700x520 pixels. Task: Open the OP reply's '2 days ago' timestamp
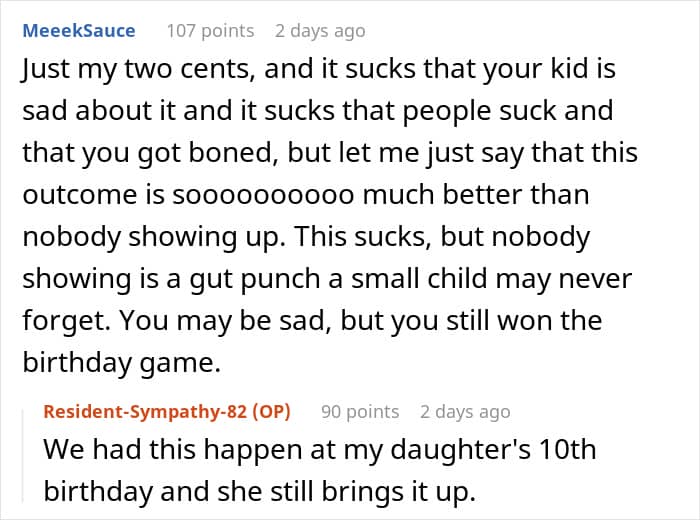pyautogui.click(x=465, y=412)
